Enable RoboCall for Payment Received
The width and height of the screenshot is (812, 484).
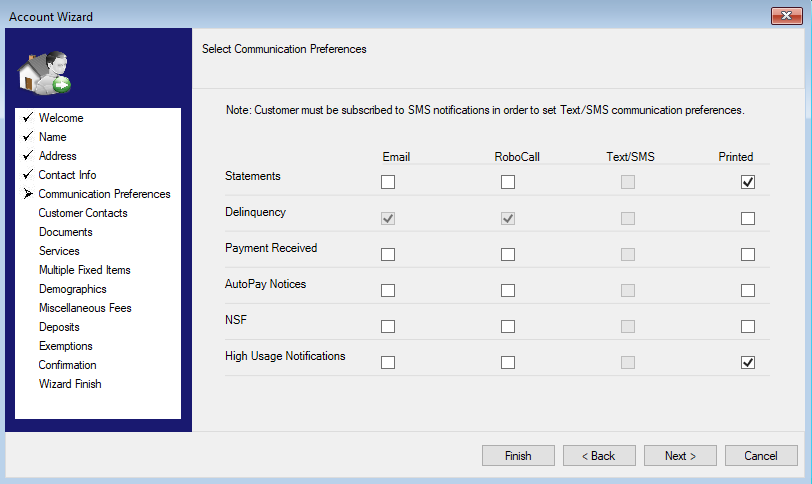coord(508,255)
